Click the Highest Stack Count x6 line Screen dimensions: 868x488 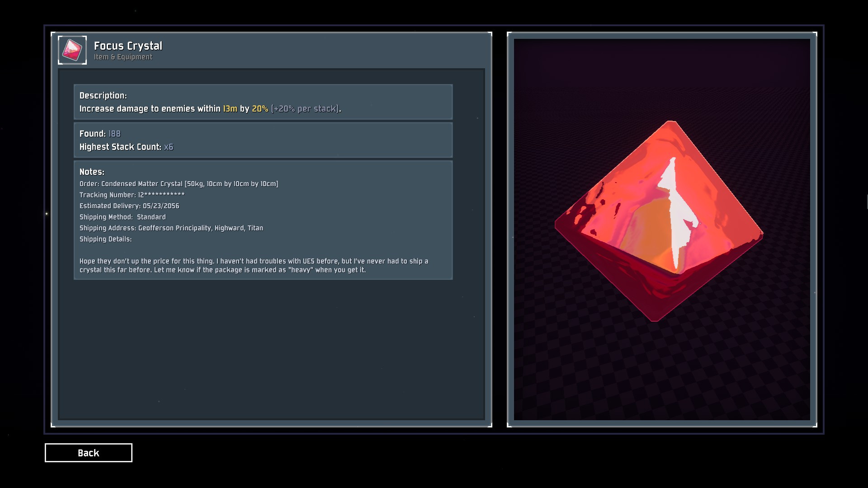point(126,147)
